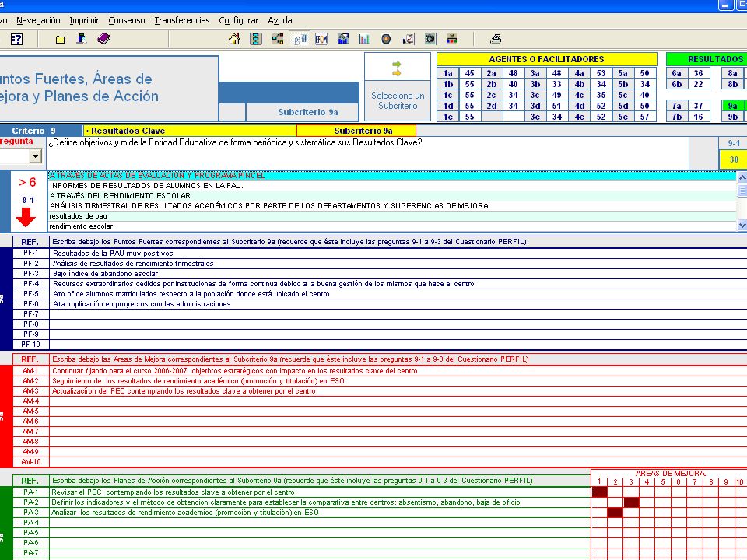Select subcriterion 5e button
The image size is (747, 560).
click(x=622, y=117)
